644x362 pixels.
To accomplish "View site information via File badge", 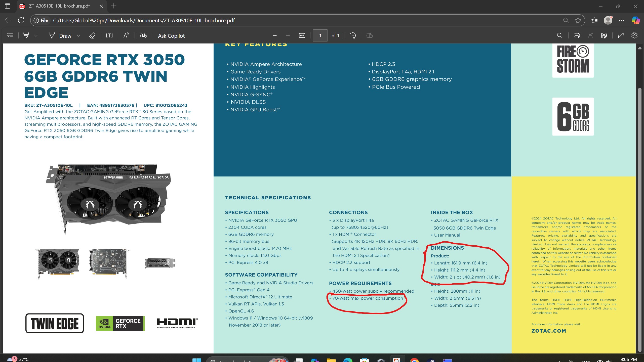I will click(x=41, y=20).
